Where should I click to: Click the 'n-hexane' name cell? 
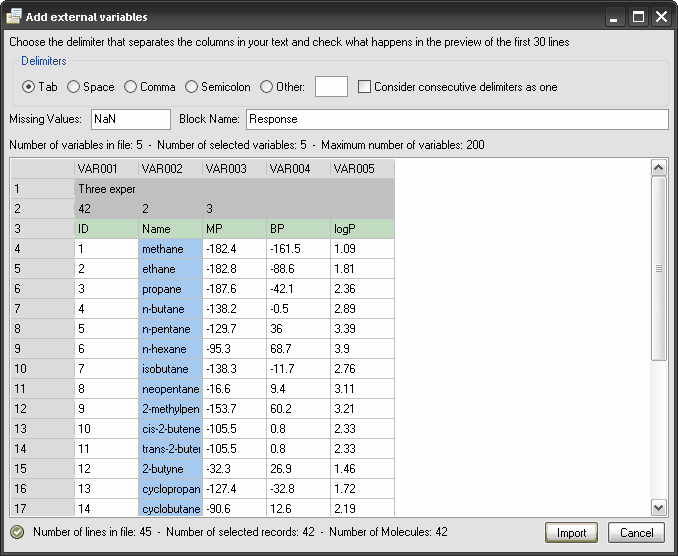click(170, 349)
